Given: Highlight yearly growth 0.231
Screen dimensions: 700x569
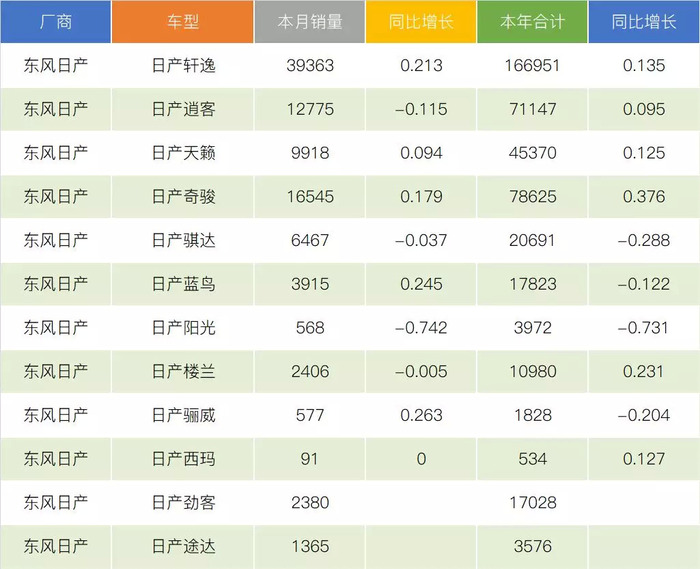Looking at the screenshot, I should pyautogui.click(x=643, y=372).
